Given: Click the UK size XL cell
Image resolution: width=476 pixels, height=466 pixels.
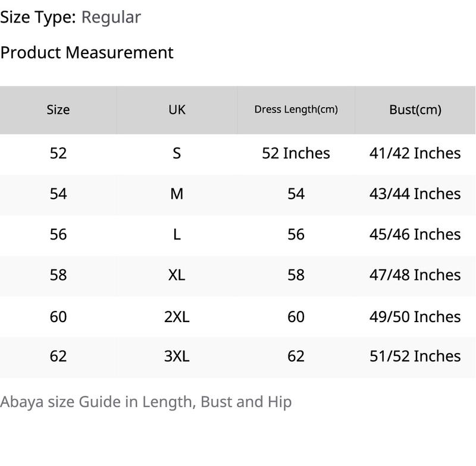Looking at the screenshot, I should point(177,275).
